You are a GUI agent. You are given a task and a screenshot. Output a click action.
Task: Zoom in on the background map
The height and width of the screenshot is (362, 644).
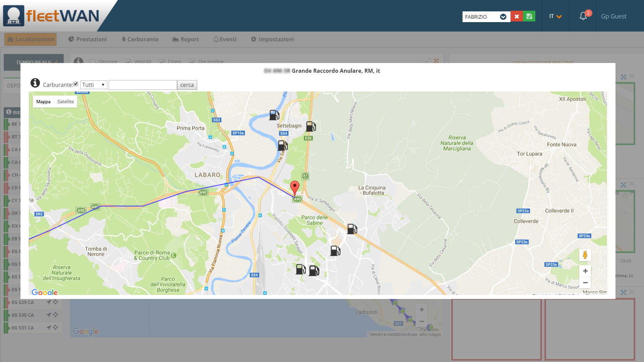[422, 310]
